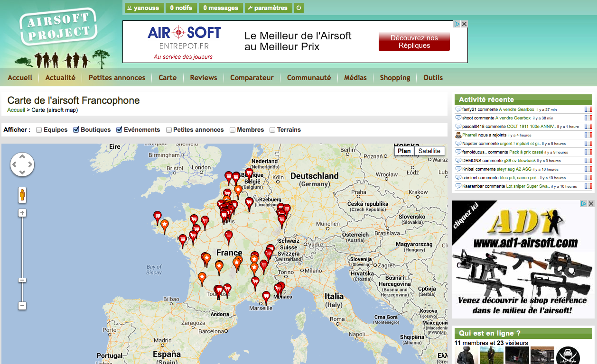
Task: Click French flag icon on Kaarambar row
Action: tap(588, 186)
